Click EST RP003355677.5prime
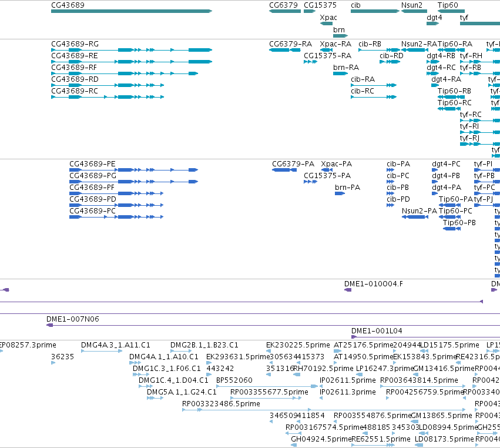 click(x=266, y=398)
